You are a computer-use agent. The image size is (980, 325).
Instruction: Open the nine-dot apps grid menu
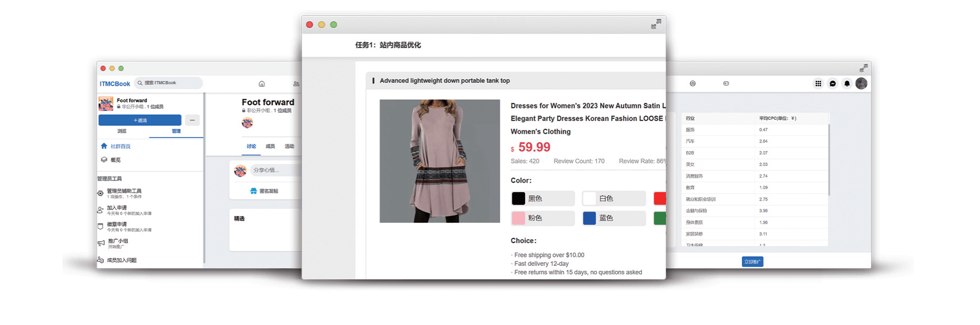coord(818,84)
